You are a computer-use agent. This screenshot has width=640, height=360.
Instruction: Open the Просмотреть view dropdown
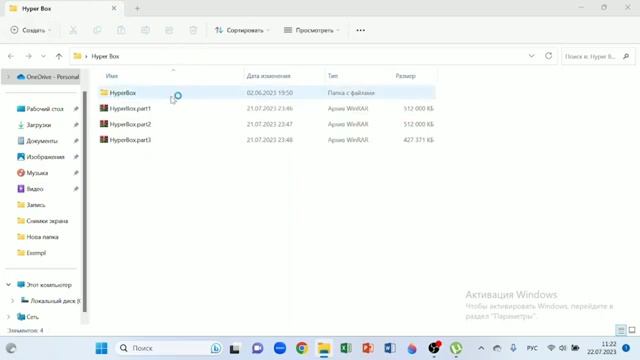(312, 30)
